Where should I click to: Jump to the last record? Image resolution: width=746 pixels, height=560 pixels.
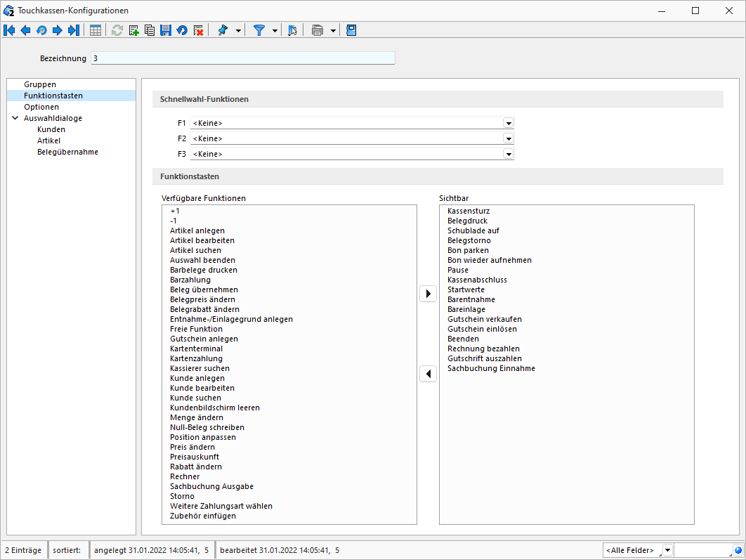[73, 30]
